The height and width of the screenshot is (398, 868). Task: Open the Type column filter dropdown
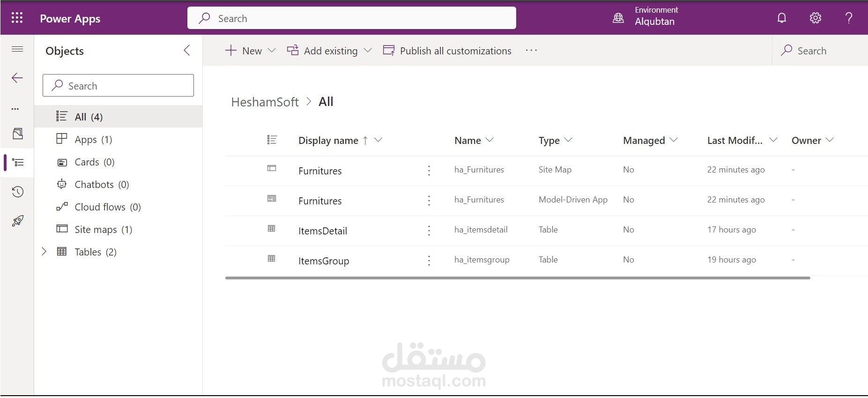point(568,140)
